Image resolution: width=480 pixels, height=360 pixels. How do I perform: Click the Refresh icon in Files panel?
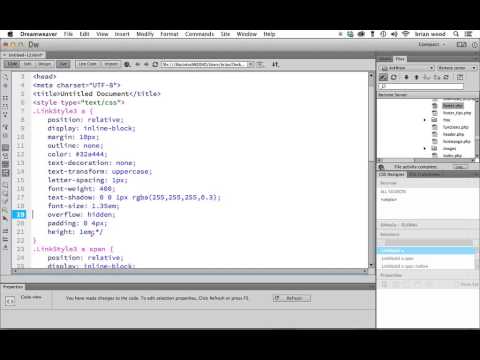[x=394, y=77]
